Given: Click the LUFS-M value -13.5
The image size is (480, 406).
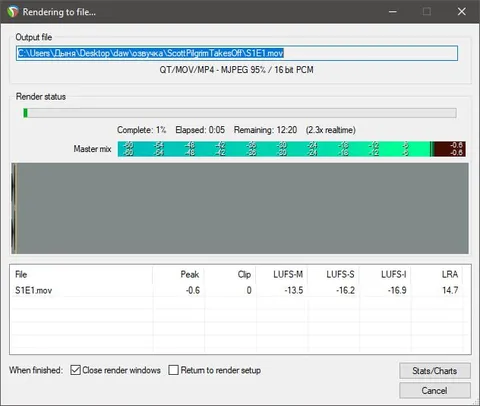Looking at the screenshot, I should coord(294,290).
